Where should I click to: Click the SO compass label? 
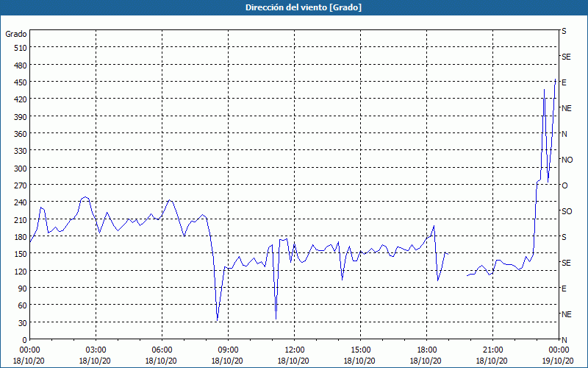click(567, 211)
